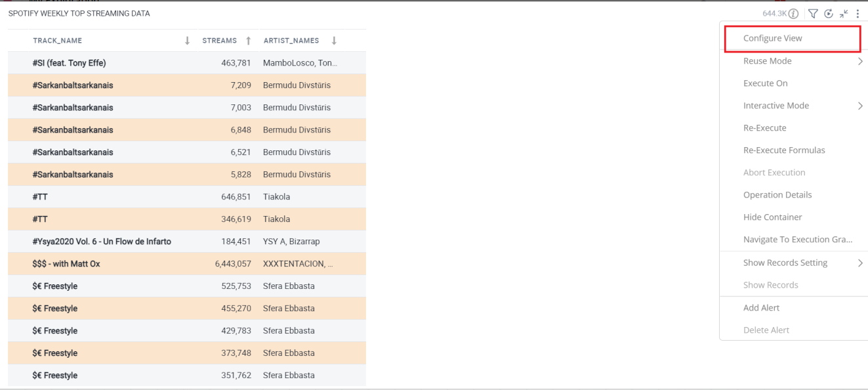Open the filter funnel icon
This screenshot has height=390, width=868.
(812, 13)
